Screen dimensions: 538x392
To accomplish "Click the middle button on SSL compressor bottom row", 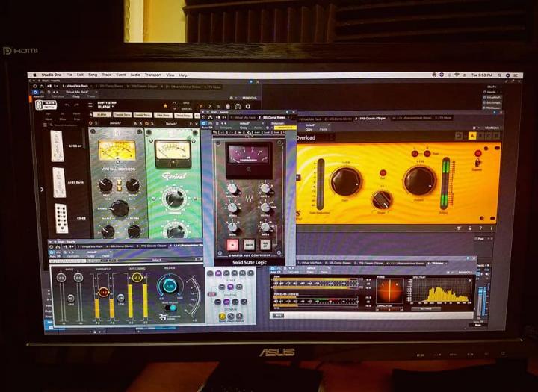I will click(x=249, y=245).
